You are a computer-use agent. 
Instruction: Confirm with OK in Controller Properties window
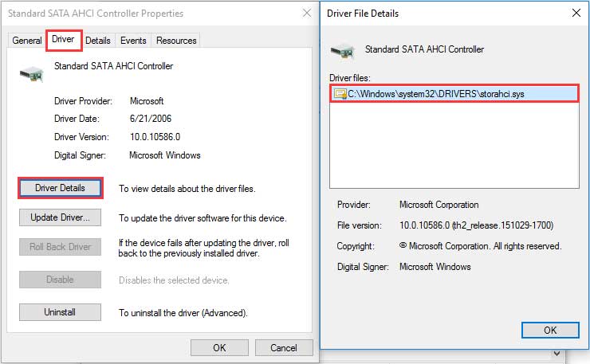tap(219, 347)
